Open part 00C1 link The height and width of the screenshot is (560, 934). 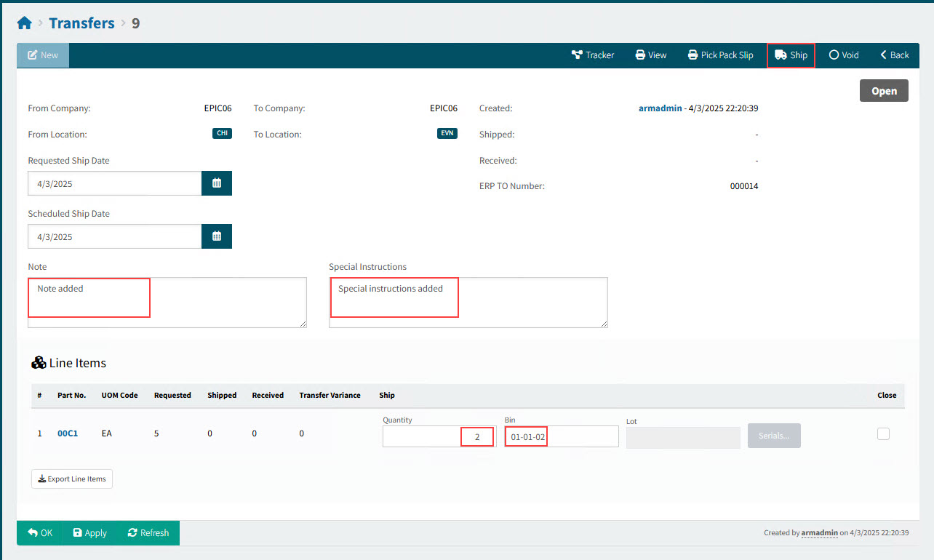click(x=68, y=434)
